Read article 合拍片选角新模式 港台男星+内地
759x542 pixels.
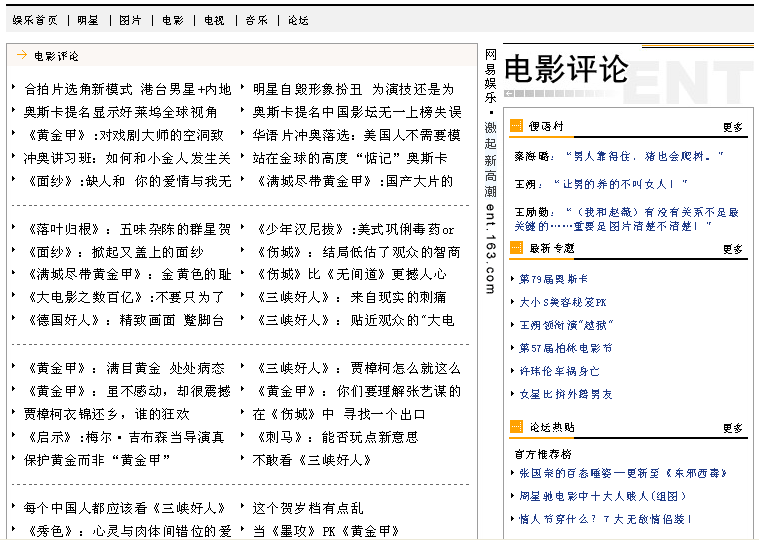click(x=127, y=89)
